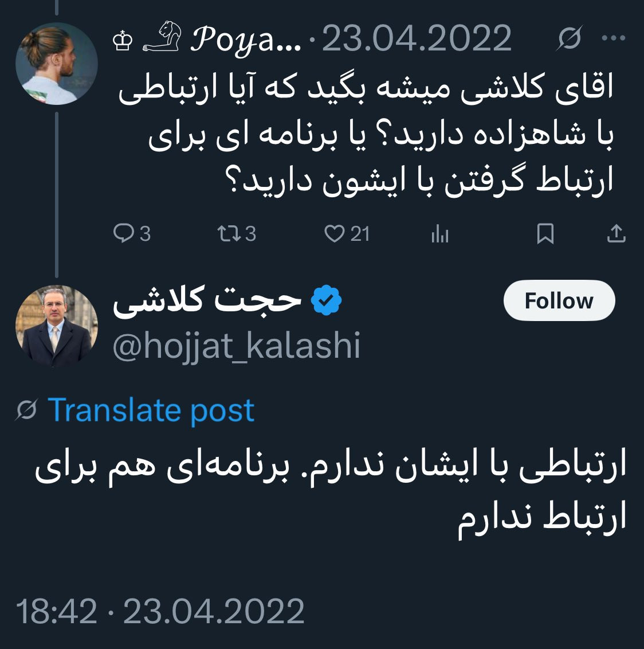Repost Poya's question tweet

pyautogui.click(x=237, y=233)
